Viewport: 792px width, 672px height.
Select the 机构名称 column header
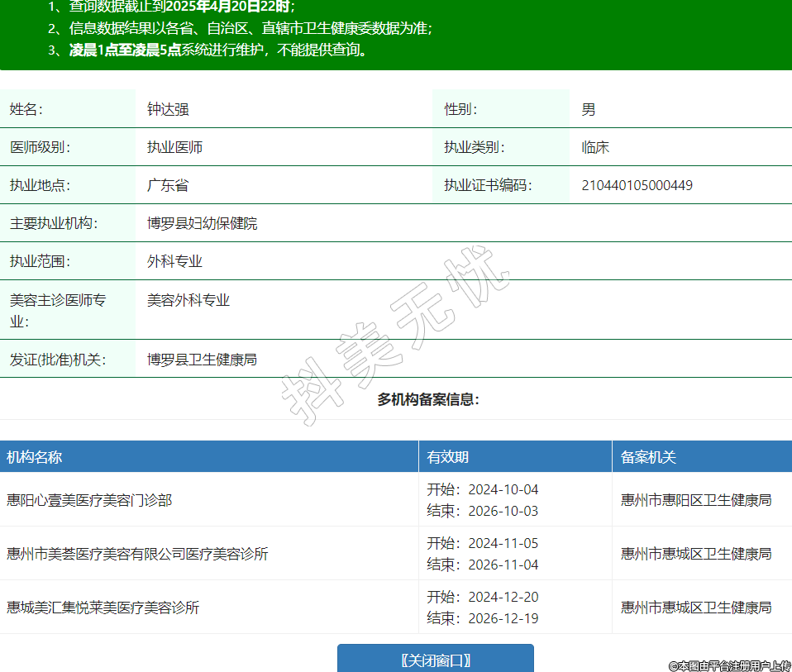tap(35, 457)
